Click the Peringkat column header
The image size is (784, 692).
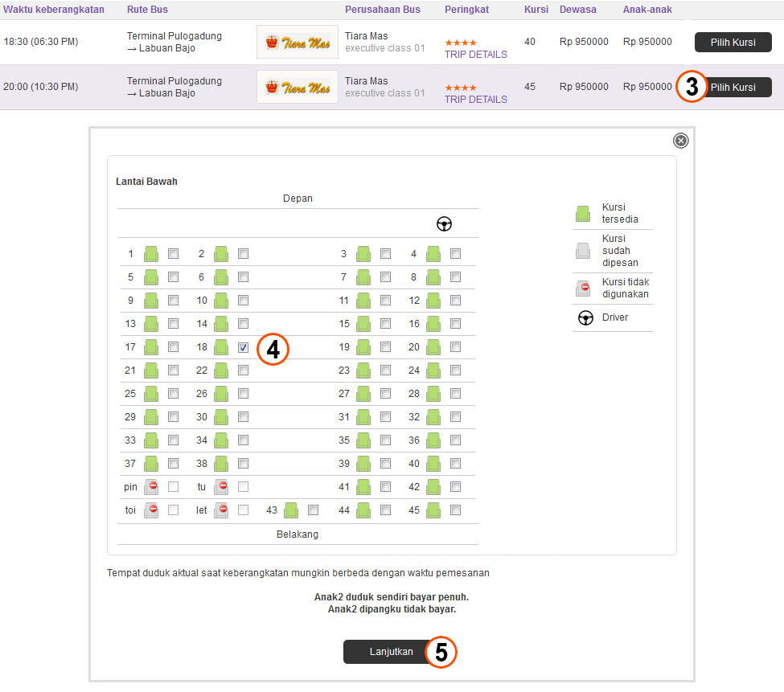466,10
